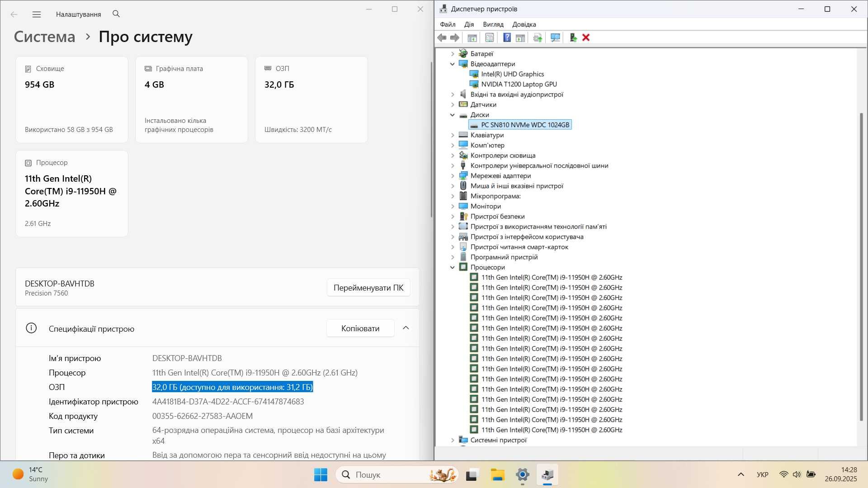Click the Перейменувати ПК button
This screenshot has height=488, width=868.
click(x=368, y=288)
